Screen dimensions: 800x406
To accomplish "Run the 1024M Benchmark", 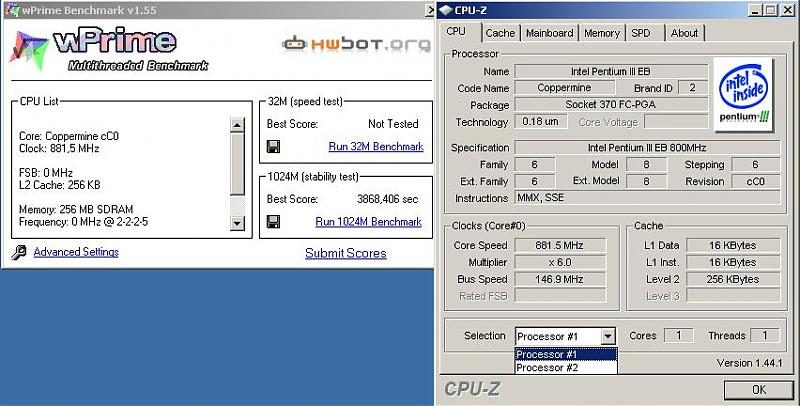I will coord(368,222).
